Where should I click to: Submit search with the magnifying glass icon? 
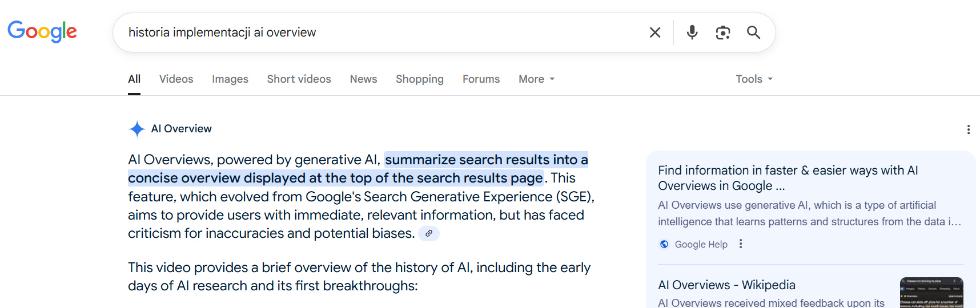pyautogui.click(x=754, y=33)
